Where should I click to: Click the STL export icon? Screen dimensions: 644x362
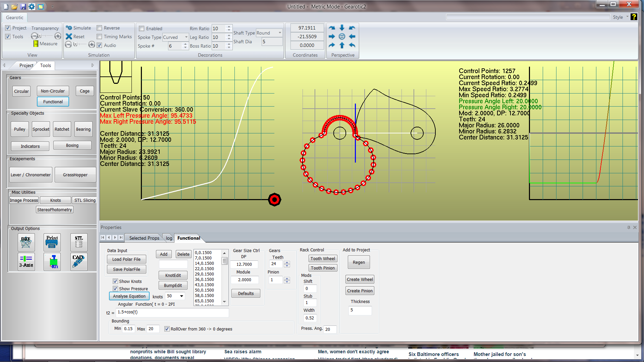click(x=79, y=242)
